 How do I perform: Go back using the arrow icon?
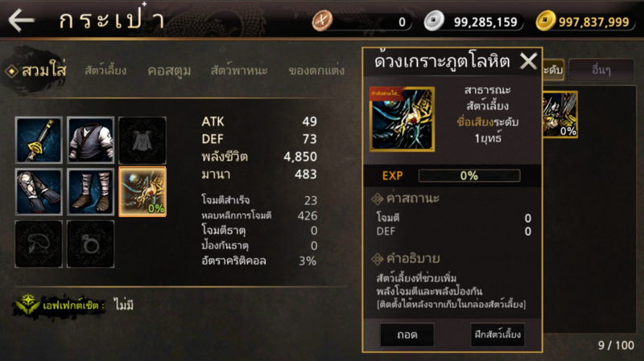[x=22, y=19]
